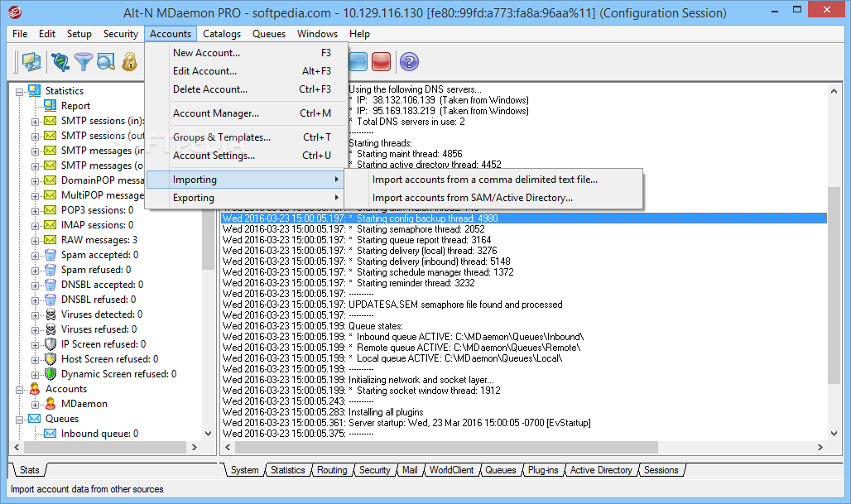Open the Catalogs menu
Screen dimensions: 851x504
pyautogui.click(x=221, y=34)
